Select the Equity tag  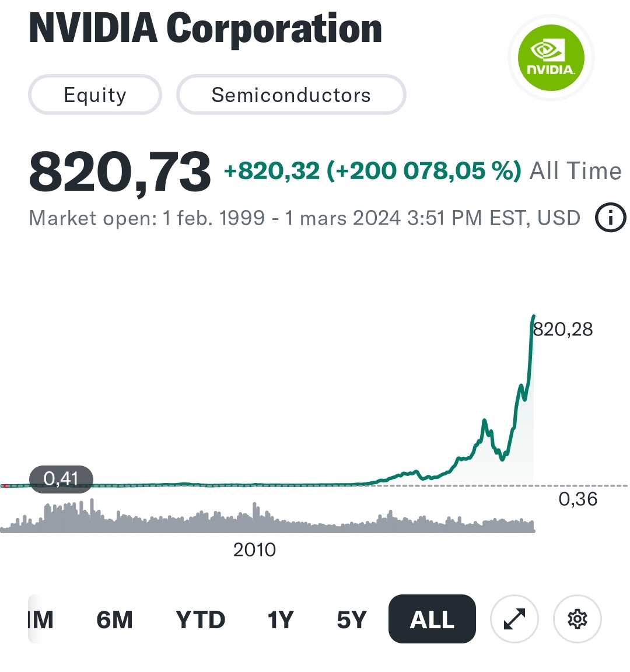tap(95, 94)
